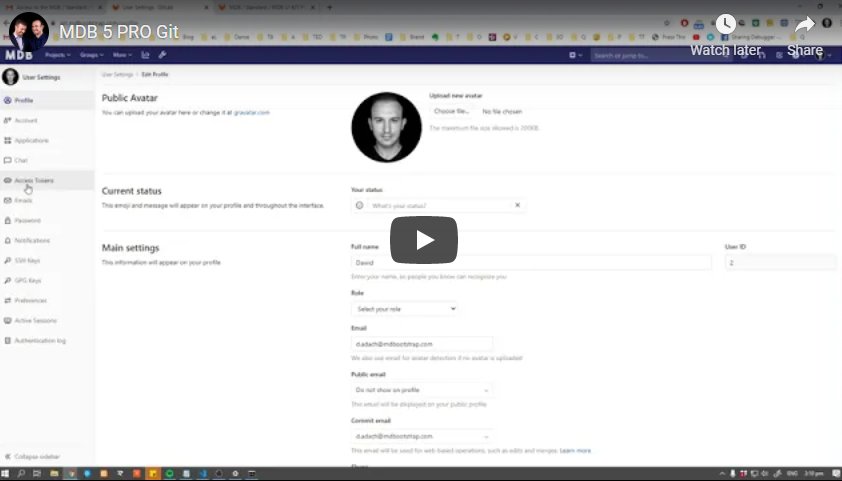Click the Chrome icon in taskbar
This screenshot has width=842, height=481.
(x=70, y=473)
